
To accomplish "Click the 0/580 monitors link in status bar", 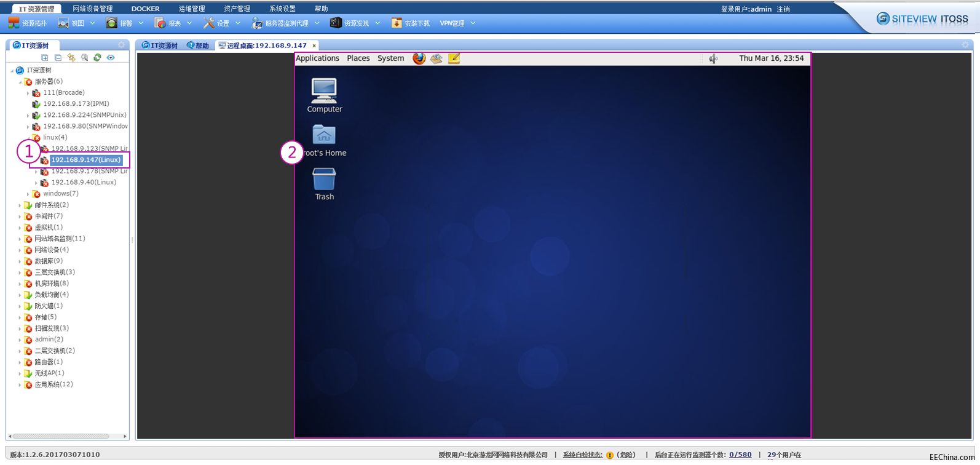I will [x=740, y=455].
